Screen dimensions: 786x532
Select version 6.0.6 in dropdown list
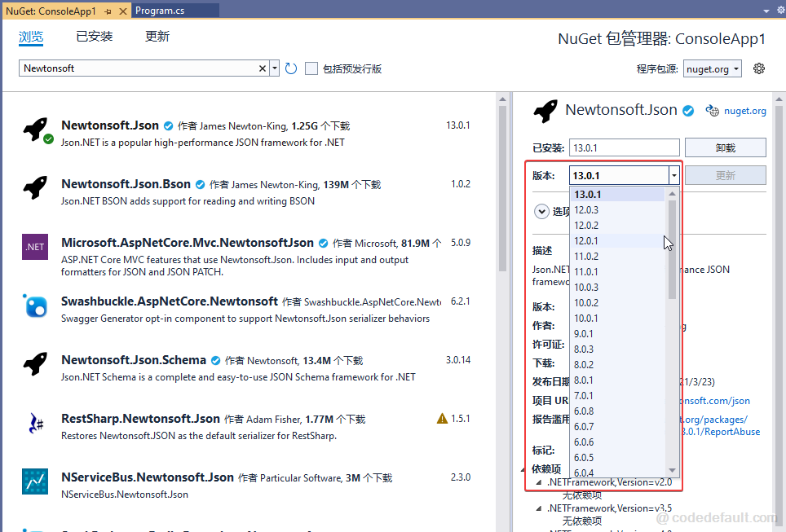617,442
